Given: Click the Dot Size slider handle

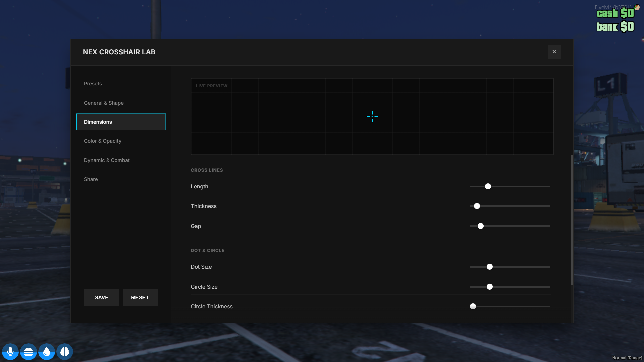Looking at the screenshot, I should coord(490,267).
